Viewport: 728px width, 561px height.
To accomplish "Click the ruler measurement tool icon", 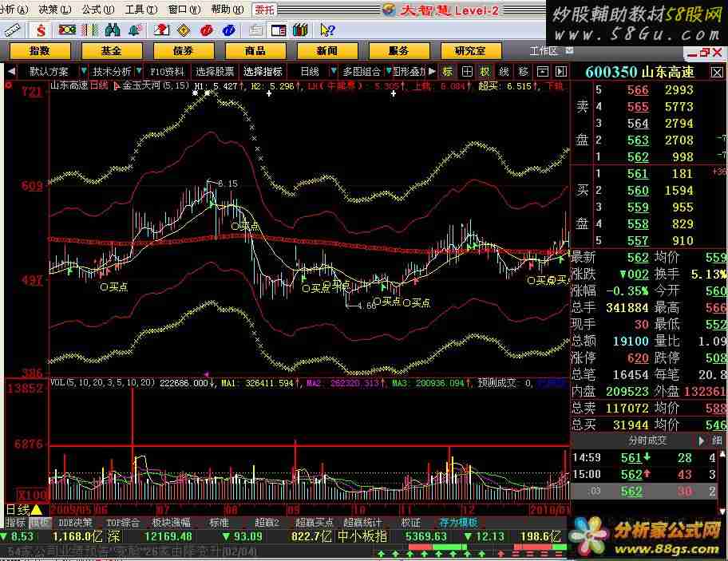I will [12, 30].
